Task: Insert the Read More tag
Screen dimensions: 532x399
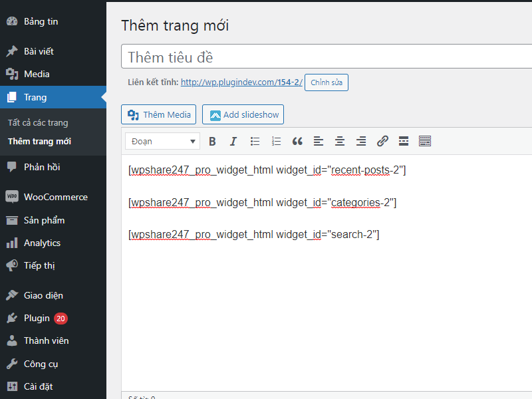Action: click(404, 141)
